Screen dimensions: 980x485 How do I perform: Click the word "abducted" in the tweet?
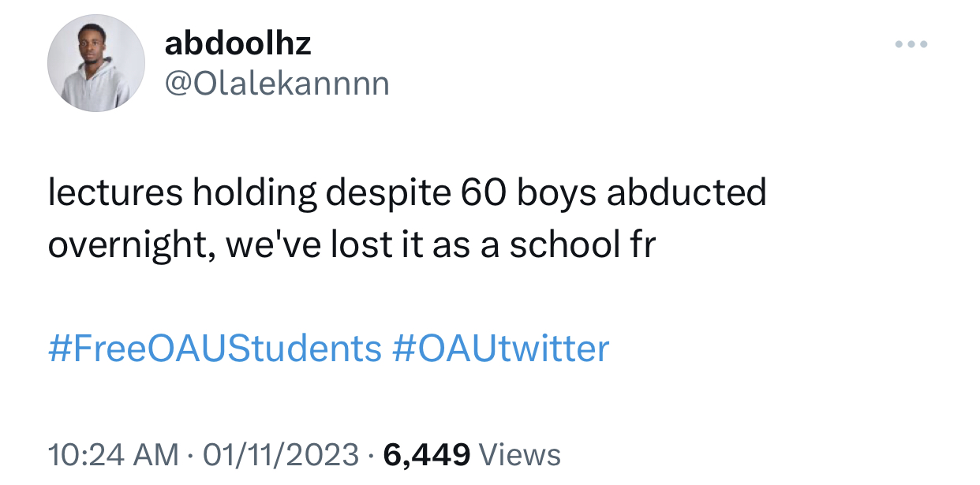point(687,193)
